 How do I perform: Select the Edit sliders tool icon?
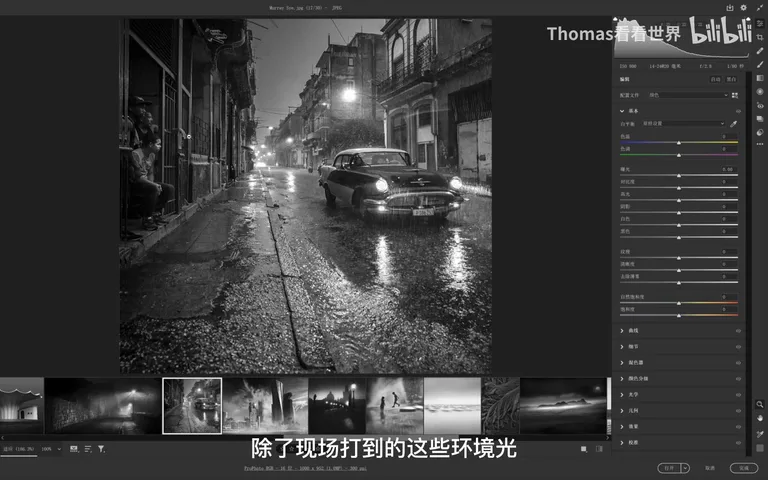pyautogui.click(x=760, y=24)
